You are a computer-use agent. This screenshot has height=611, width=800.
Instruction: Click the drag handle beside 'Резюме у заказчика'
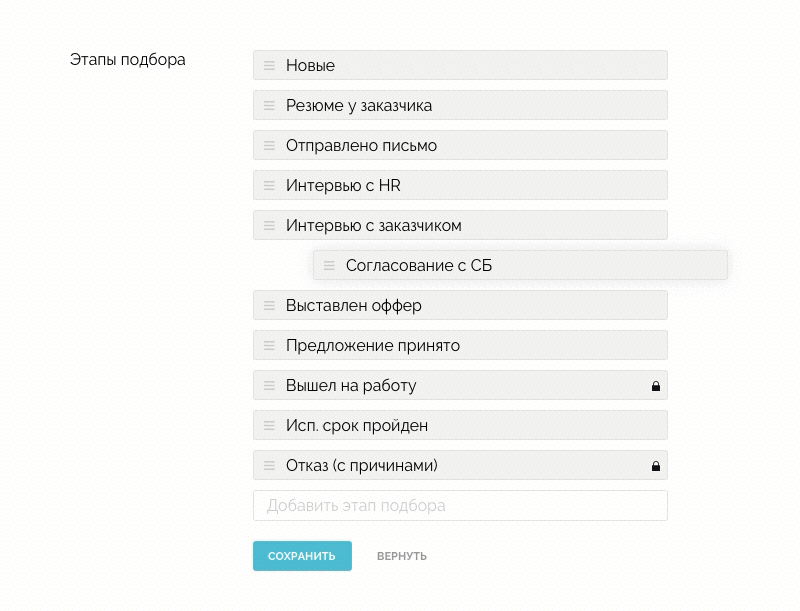pyautogui.click(x=268, y=105)
